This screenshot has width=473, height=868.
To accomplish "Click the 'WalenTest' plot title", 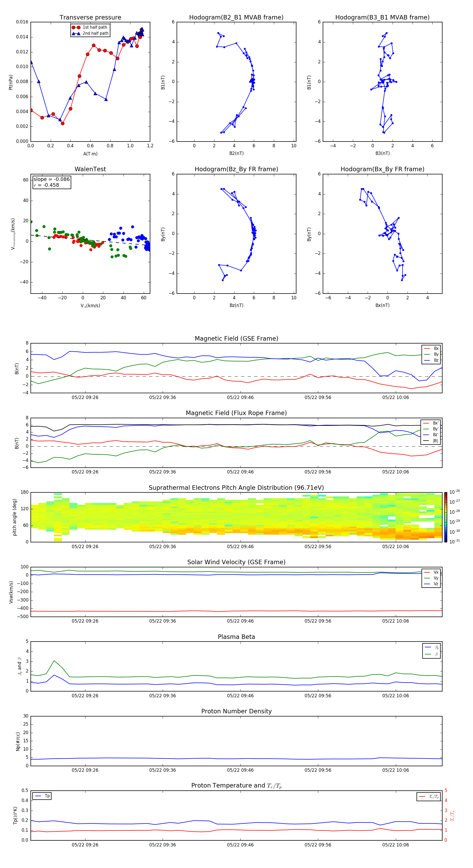I will pos(90,169).
